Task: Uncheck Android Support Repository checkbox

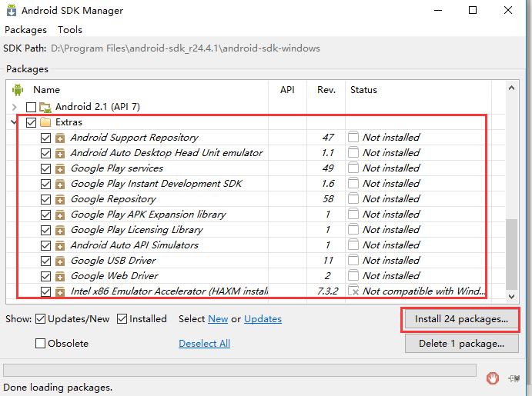Action: tap(45, 138)
